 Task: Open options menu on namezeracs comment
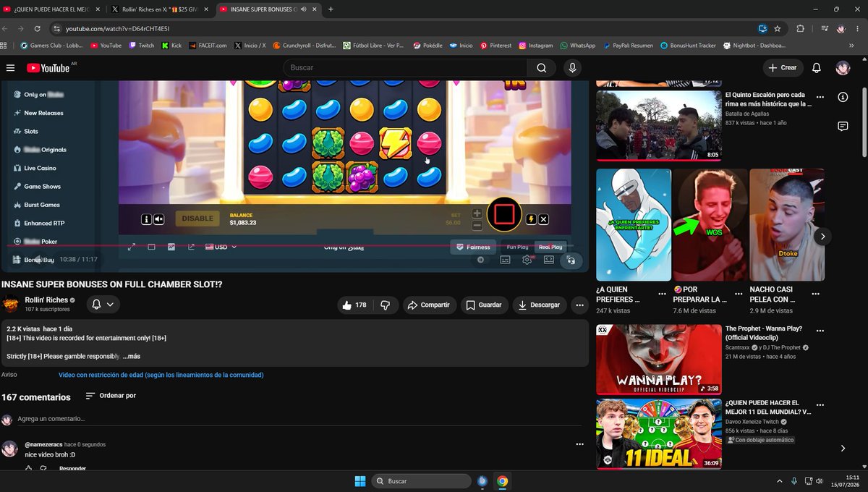pos(579,444)
